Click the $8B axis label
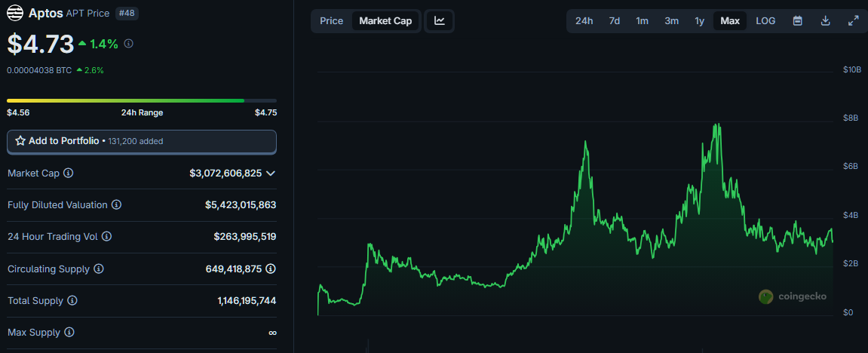Viewport: 868px width, 353px height. point(851,118)
